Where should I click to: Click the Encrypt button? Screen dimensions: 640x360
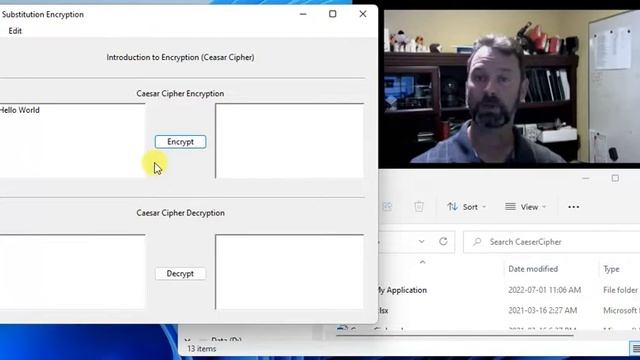coord(180,142)
